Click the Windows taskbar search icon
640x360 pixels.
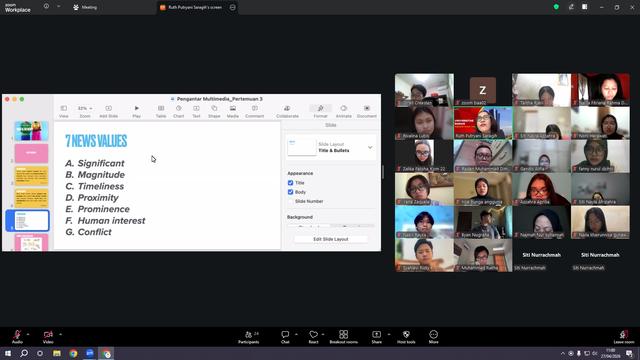pyautogui.click(x=24, y=353)
